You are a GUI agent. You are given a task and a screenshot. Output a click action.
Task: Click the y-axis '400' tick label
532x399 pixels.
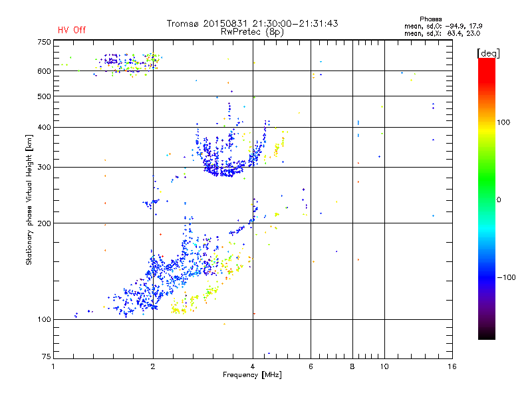[44, 128]
